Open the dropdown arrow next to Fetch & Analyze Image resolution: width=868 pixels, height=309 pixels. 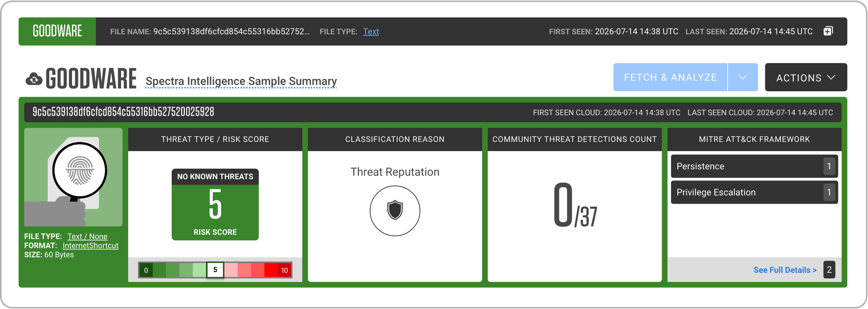click(x=743, y=78)
